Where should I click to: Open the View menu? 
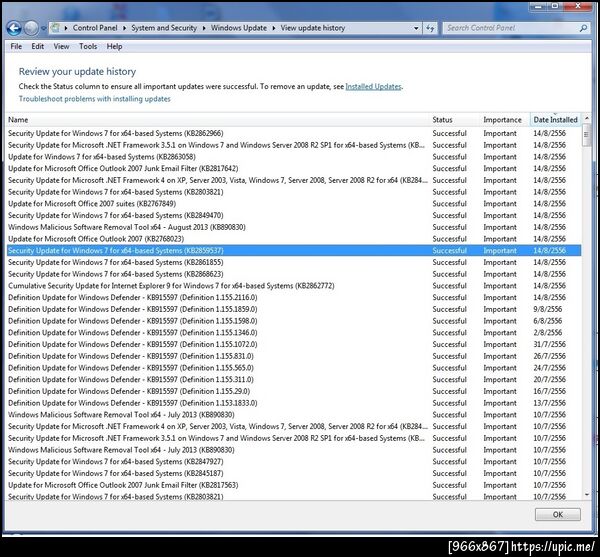(61, 46)
